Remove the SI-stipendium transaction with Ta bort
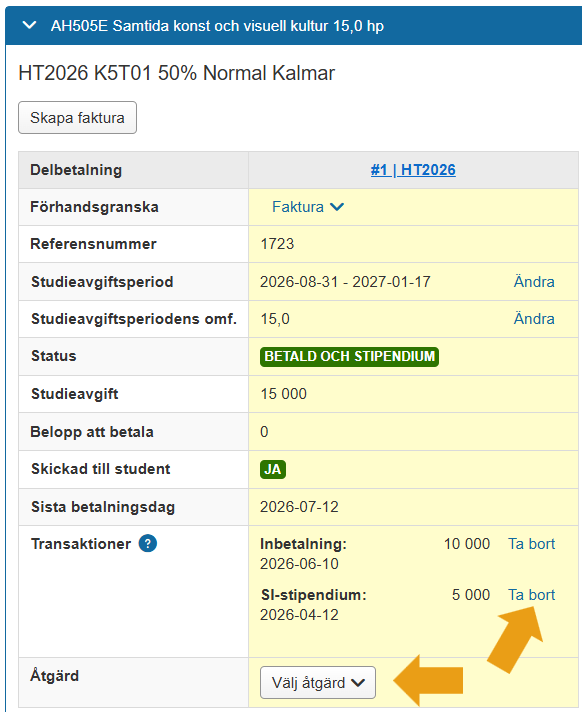This screenshot has height=712, width=582. point(531,595)
